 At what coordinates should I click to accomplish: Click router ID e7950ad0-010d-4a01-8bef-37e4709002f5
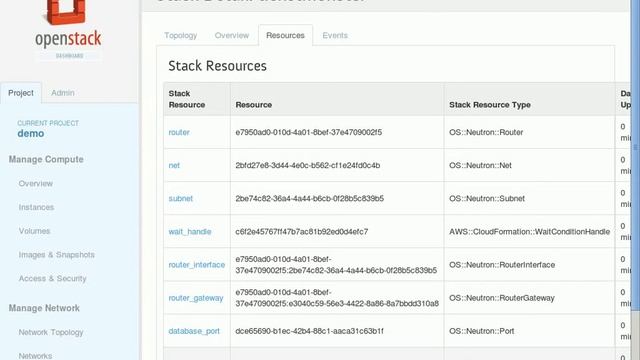click(309, 132)
